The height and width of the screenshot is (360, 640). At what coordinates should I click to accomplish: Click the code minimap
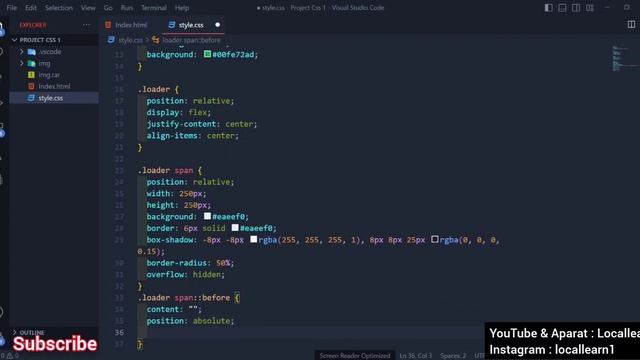pos(622,58)
